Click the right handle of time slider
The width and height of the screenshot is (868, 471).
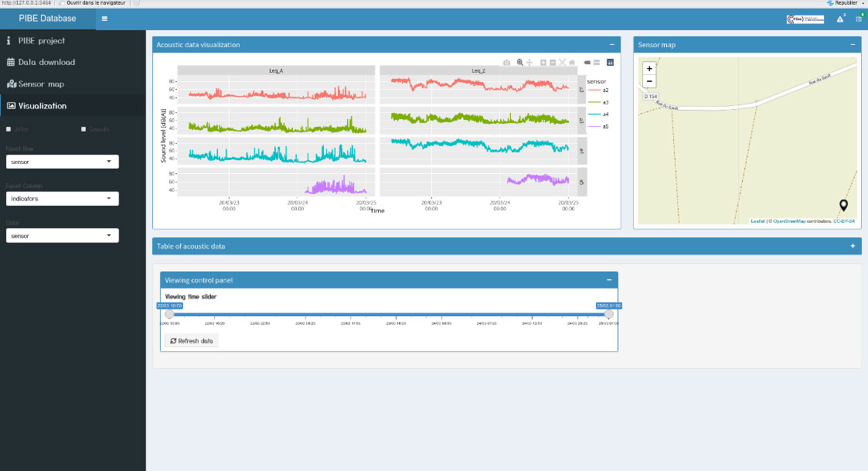[609, 314]
